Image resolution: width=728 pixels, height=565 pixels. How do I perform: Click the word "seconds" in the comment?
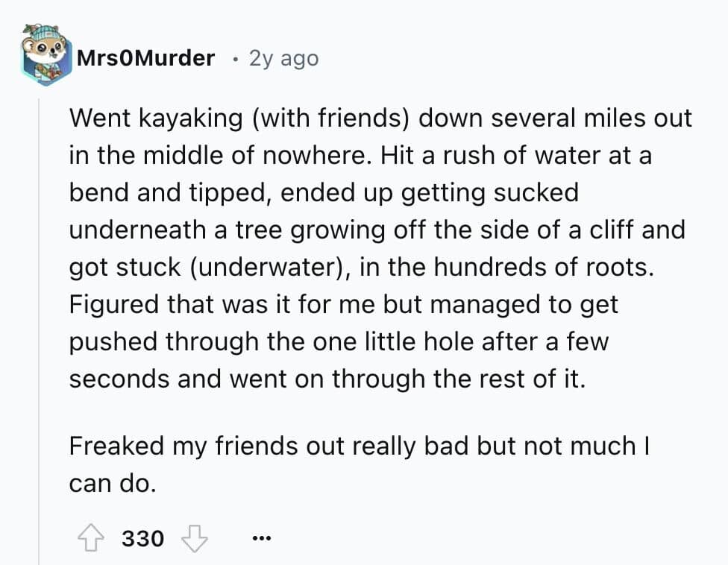119,379
